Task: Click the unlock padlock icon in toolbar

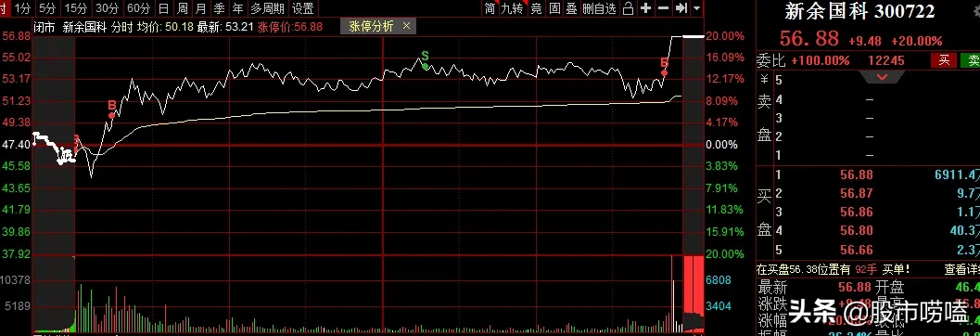Action: (629, 8)
